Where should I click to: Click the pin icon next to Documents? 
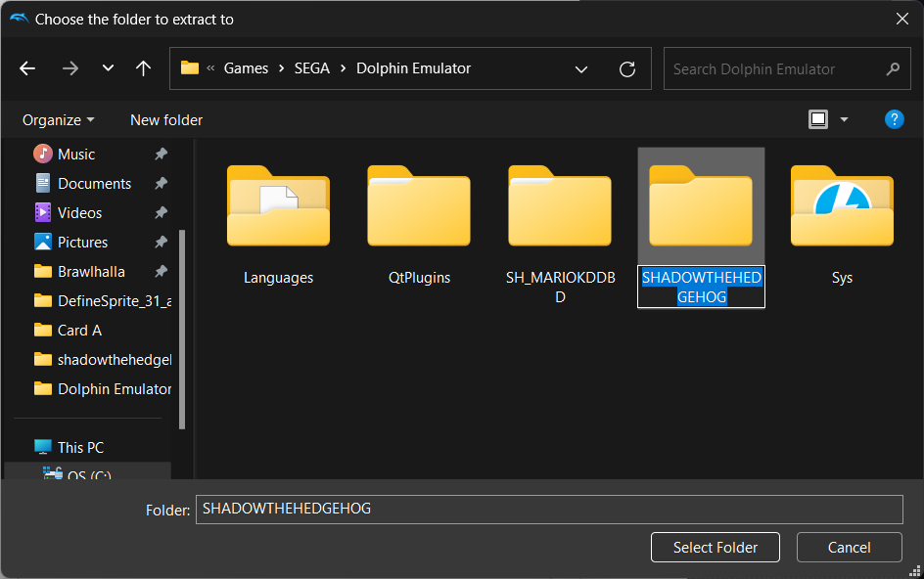(161, 184)
